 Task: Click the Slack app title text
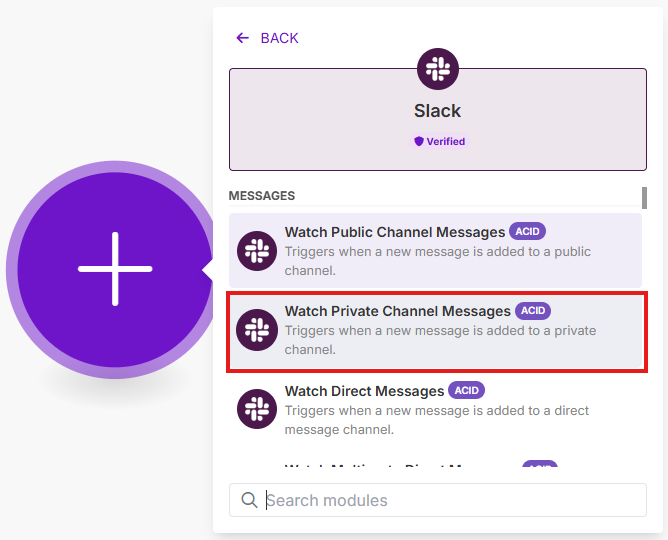(x=437, y=110)
